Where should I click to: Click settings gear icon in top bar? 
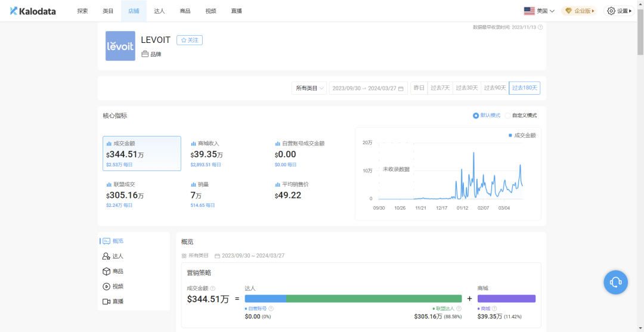(611, 11)
